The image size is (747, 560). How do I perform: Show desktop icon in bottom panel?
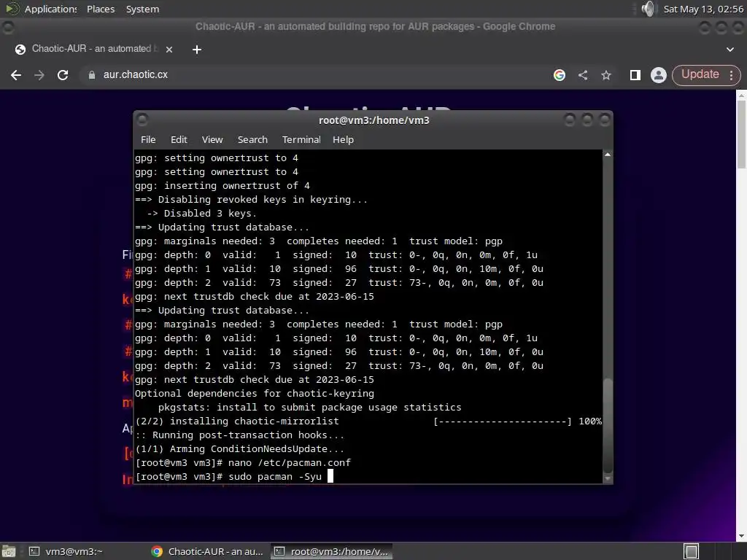point(9,551)
